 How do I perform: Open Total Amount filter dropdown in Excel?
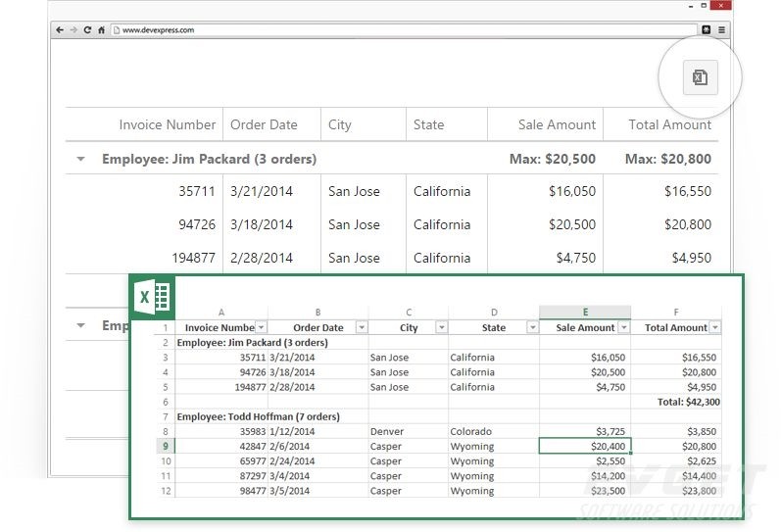(x=714, y=327)
